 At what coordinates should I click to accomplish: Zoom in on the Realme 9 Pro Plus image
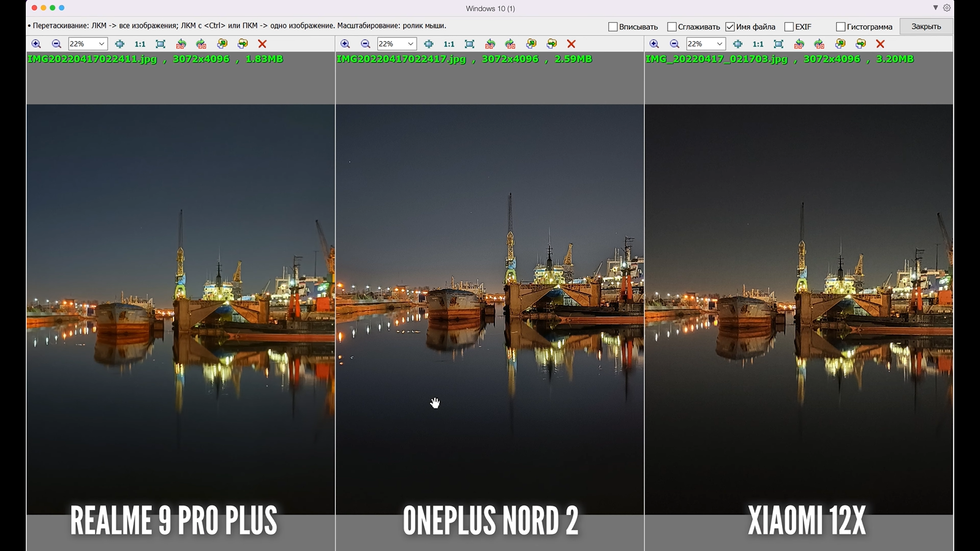click(36, 44)
